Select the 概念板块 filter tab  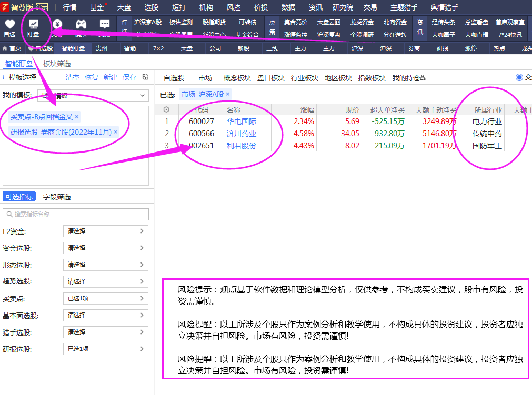(x=237, y=78)
